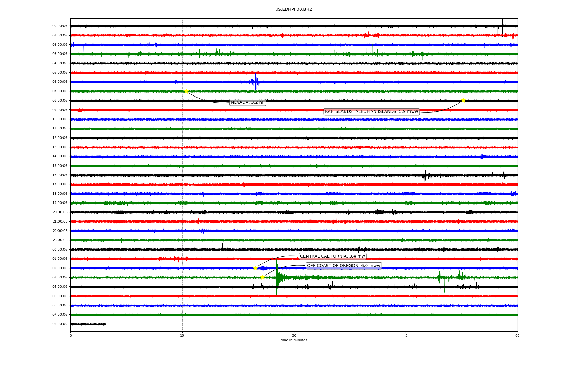Click the CENTRAL CALIFORNIA, 3.4 mw label
This screenshot has height=368, width=588.
point(332,256)
